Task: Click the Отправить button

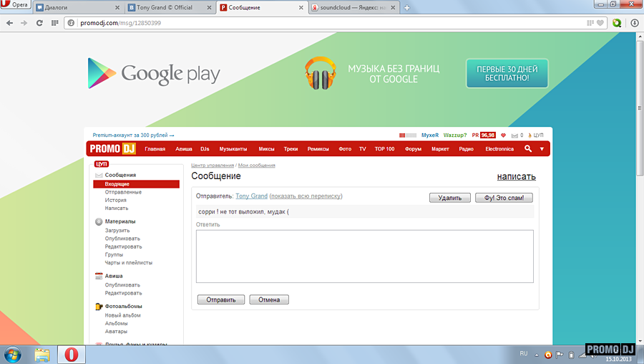Action: [221, 300]
